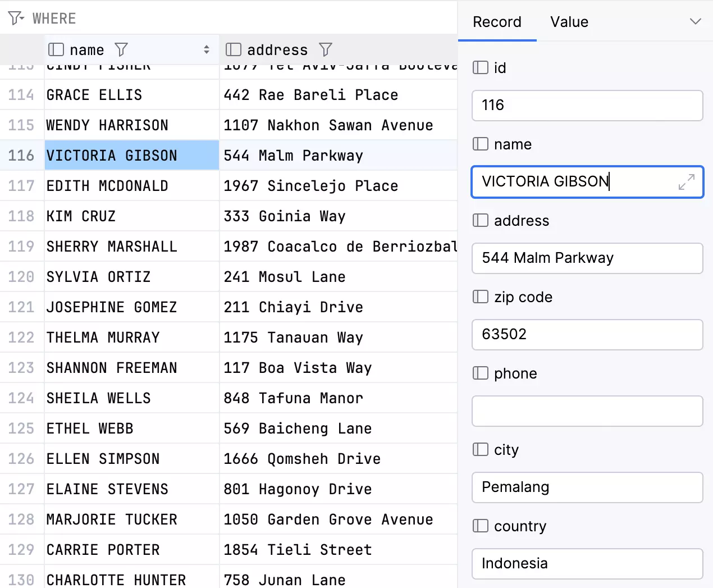The image size is (713, 588).
Task: Click the empty phone input field
Action: click(587, 411)
